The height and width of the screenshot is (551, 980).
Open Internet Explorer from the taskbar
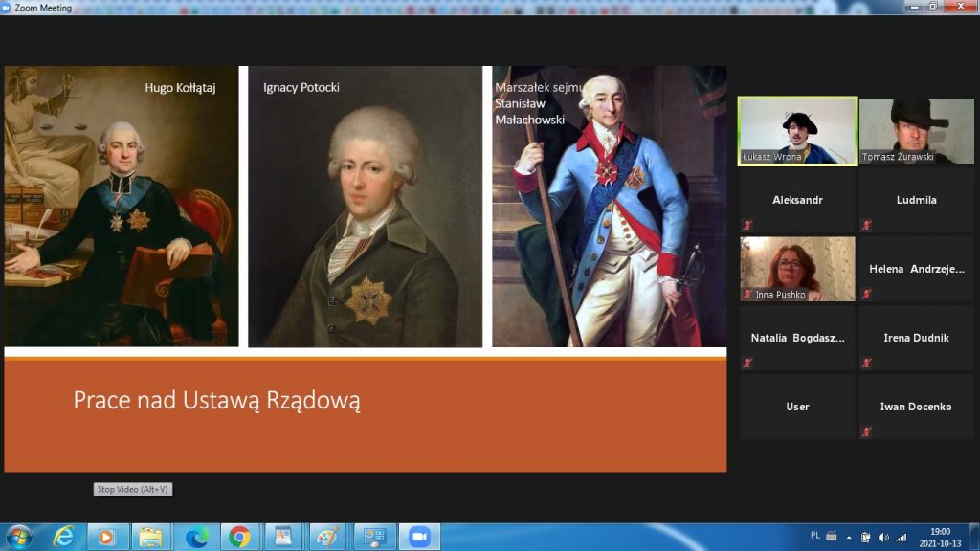click(x=64, y=537)
